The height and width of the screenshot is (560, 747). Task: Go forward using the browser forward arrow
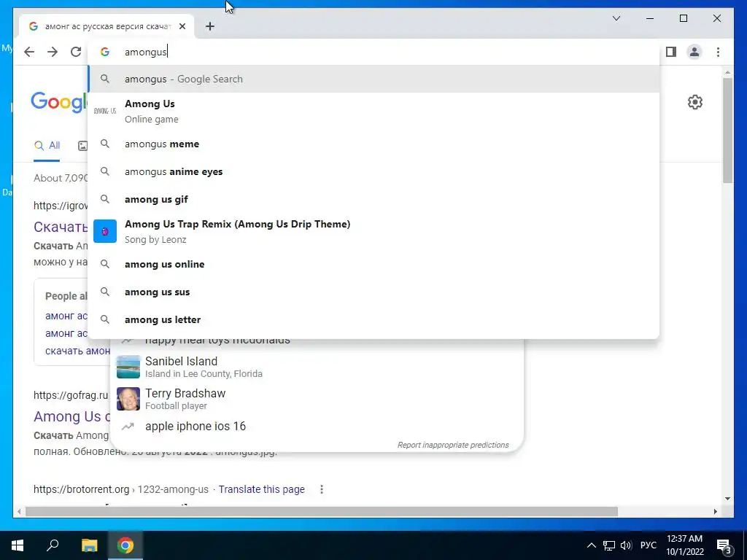click(53, 52)
